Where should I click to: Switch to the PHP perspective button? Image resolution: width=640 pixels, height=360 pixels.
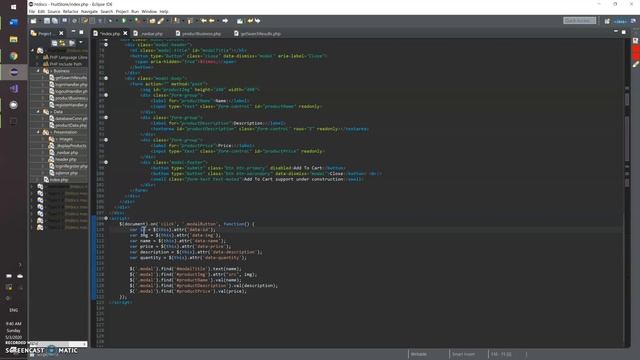(x=620, y=21)
